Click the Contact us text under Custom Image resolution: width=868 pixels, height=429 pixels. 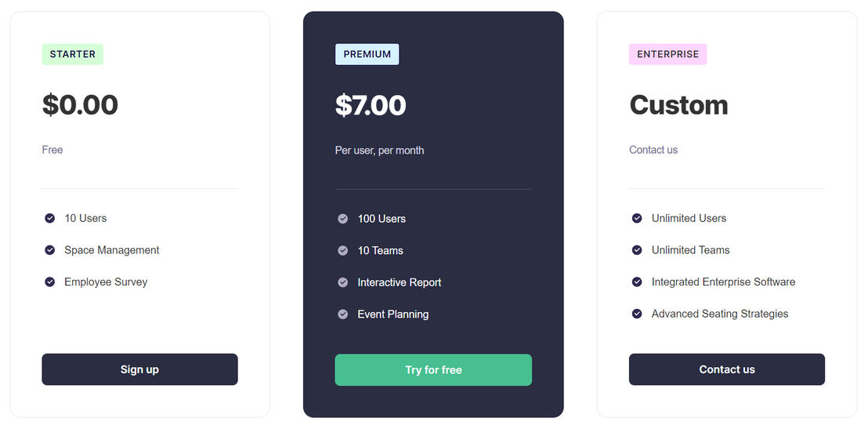[653, 150]
